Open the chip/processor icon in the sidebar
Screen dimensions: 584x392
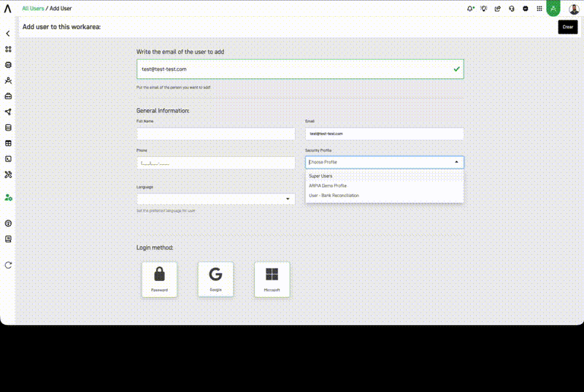pos(8,65)
